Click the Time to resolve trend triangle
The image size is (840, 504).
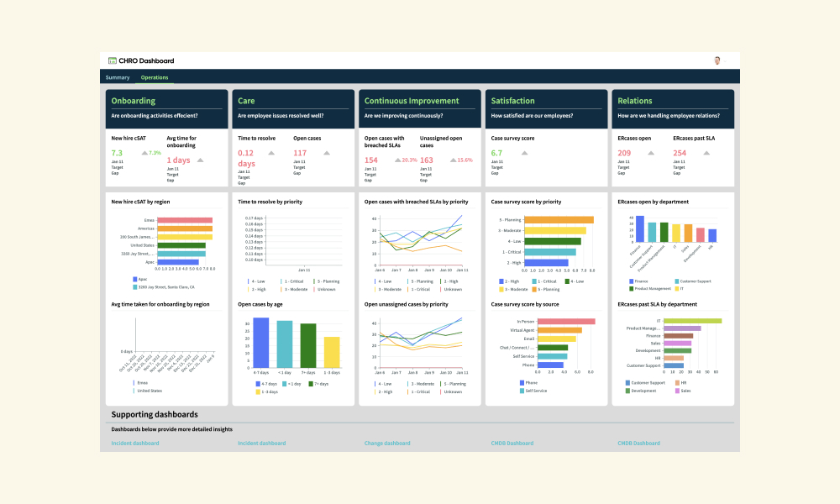click(271, 153)
